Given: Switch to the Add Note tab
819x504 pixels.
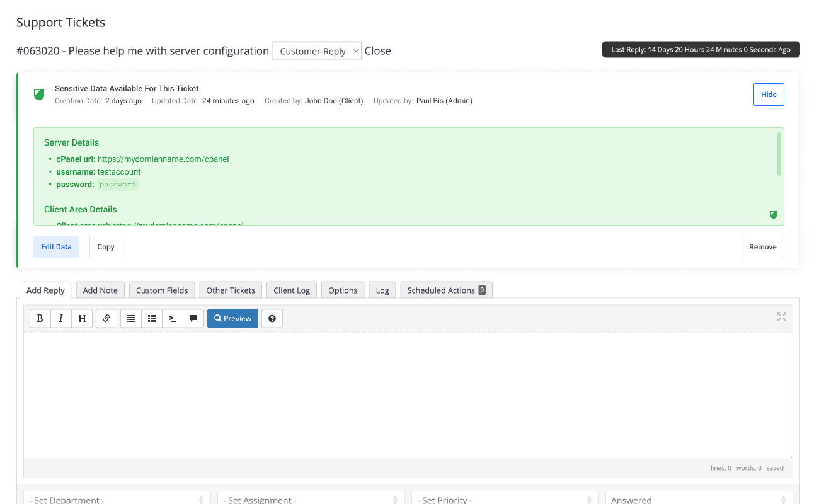Looking at the screenshot, I should point(100,290).
